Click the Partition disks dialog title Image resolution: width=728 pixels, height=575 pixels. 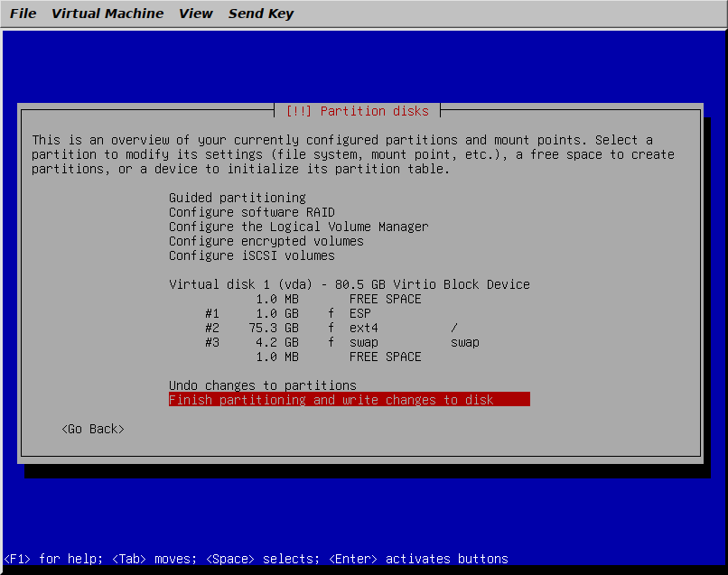click(358, 111)
